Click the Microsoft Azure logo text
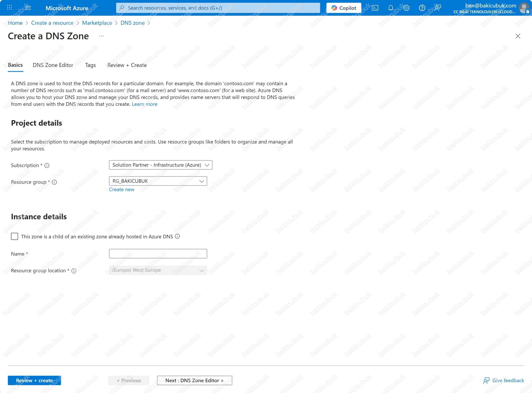Image resolution: width=532 pixels, height=393 pixels. click(x=67, y=8)
